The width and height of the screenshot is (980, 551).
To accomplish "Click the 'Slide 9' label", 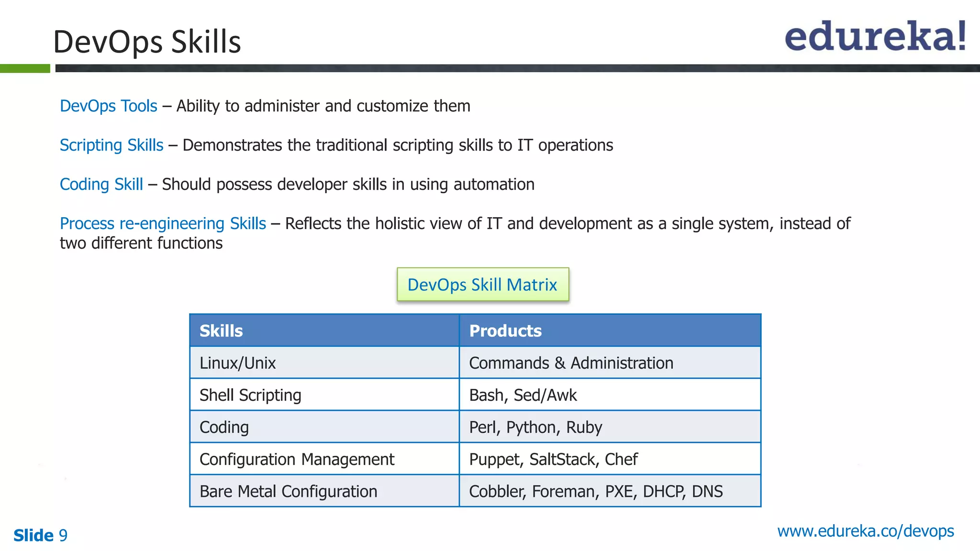I will 41,535.
